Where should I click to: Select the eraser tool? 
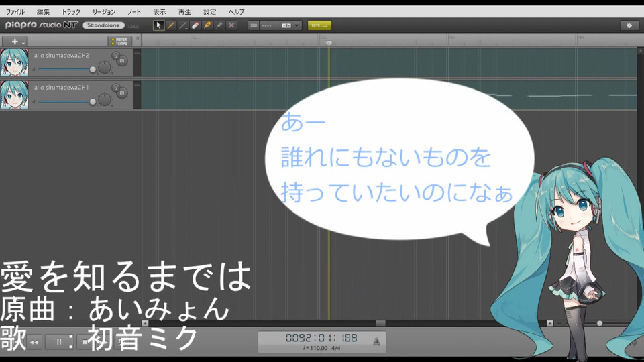point(195,25)
